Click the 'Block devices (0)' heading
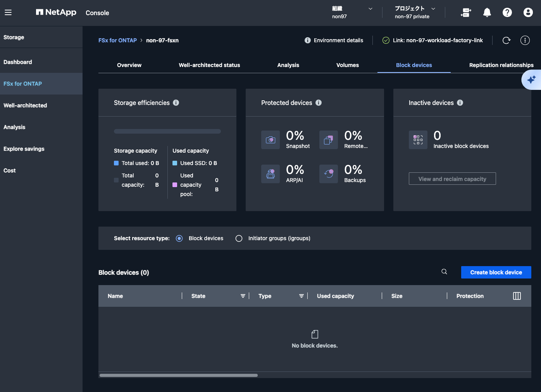This screenshot has height=392, width=541. (x=124, y=272)
